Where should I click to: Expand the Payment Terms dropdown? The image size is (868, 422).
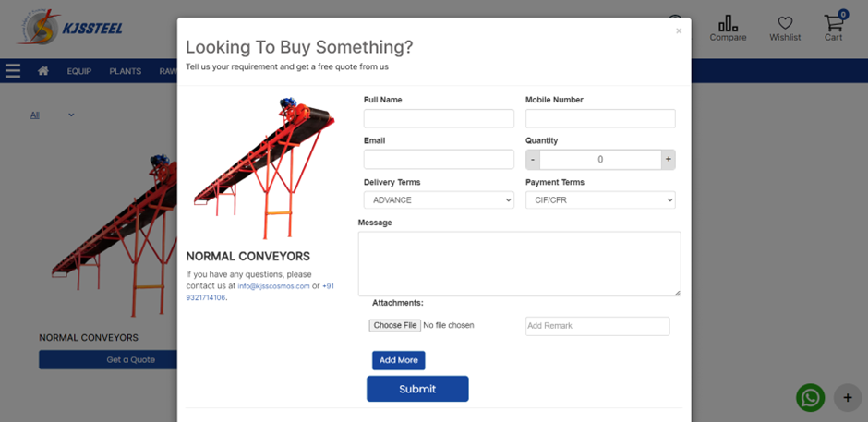coord(600,200)
